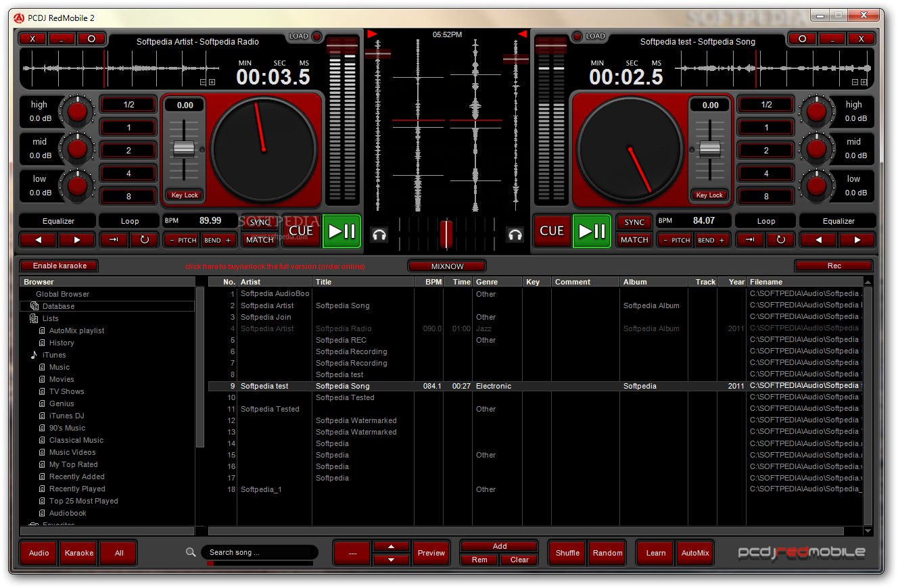Toggle right deck headphone monitoring
The width and height of the screenshot is (898, 588).
[515, 235]
